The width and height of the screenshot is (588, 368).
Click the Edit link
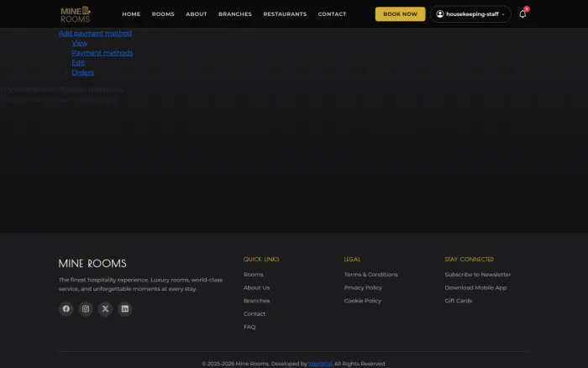click(x=78, y=62)
